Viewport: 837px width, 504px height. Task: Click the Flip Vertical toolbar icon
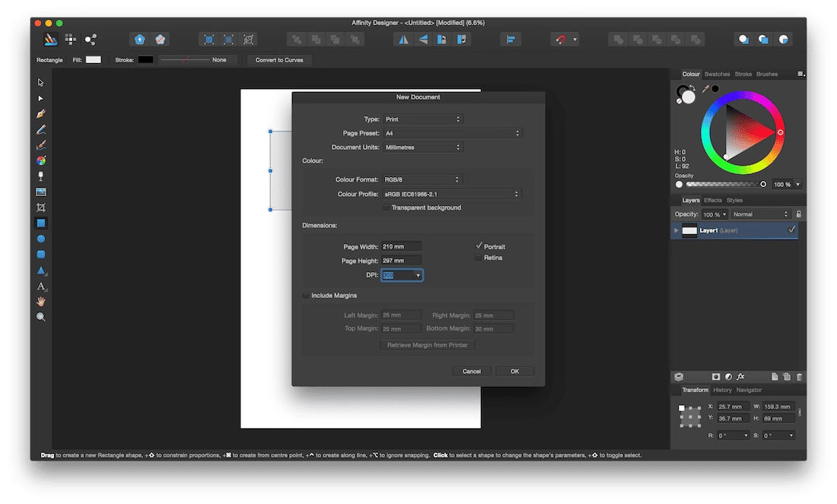click(423, 40)
